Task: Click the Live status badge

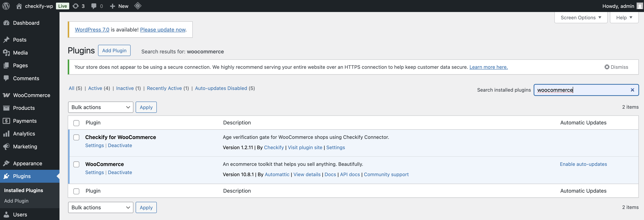Action: (x=62, y=6)
